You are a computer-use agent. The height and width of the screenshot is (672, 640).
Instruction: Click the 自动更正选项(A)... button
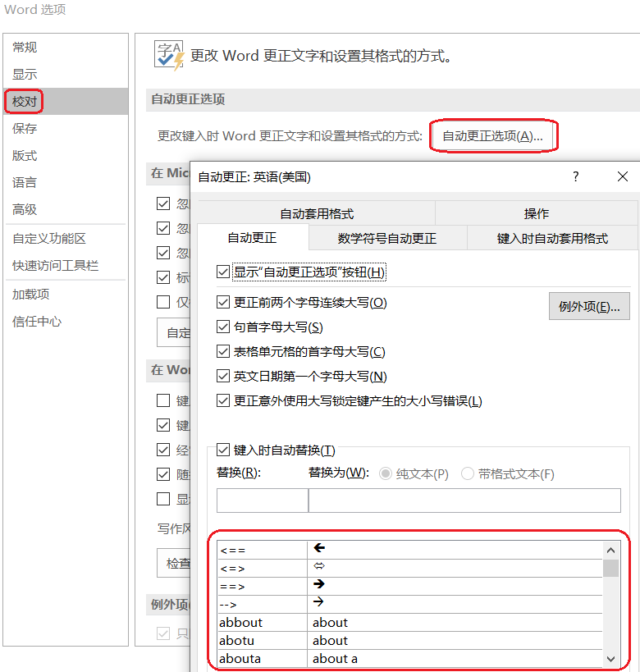point(492,136)
